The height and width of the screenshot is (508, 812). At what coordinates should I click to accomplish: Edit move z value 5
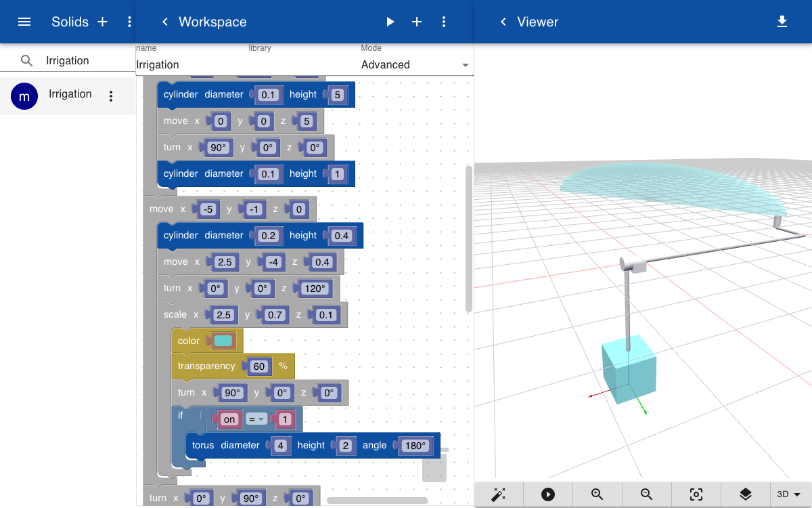306,121
